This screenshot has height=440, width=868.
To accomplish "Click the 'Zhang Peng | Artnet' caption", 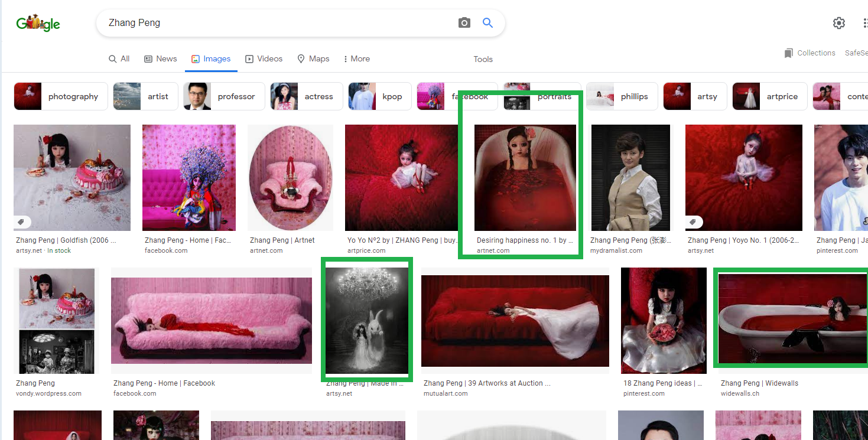I will [282, 240].
